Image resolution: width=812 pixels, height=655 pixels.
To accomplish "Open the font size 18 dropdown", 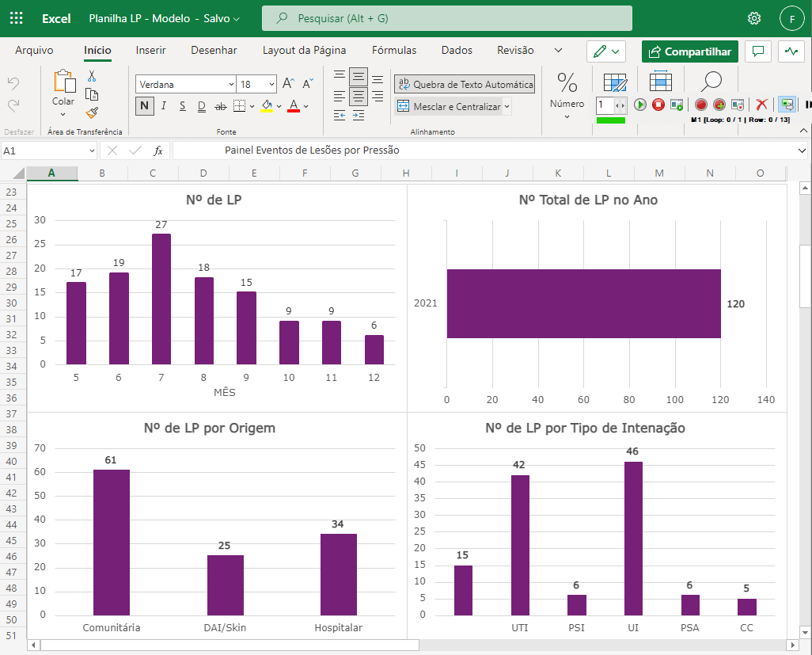I will pos(272,84).
